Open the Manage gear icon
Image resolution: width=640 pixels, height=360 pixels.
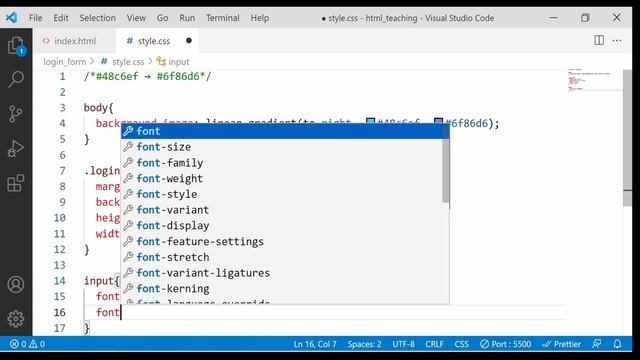pyautogui.click(x=16, y=319)
